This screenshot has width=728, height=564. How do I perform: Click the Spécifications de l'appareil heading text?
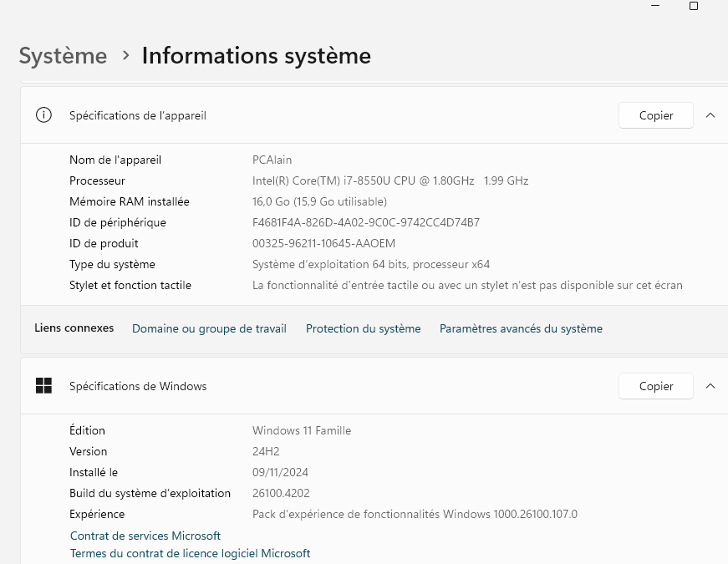(x=137, y=115)
